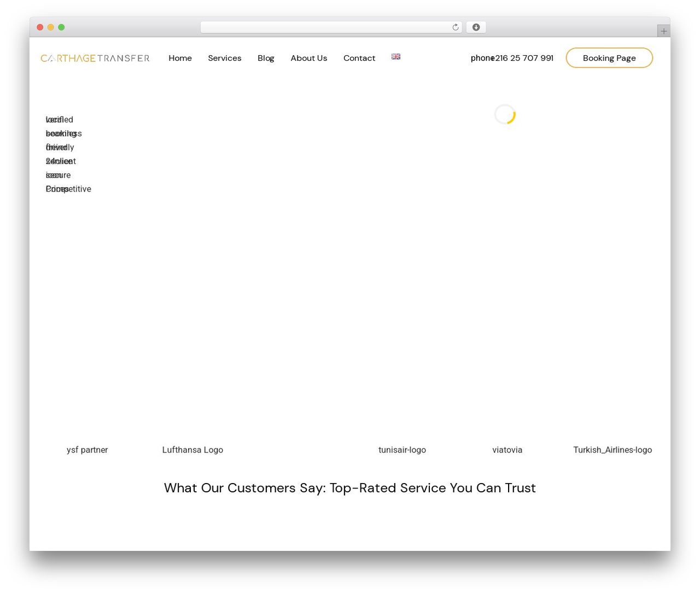Image resolution: width=700 pixels, height=593 pixels.
Task: Click the ysf partner logo
Action: coord(87,450)
